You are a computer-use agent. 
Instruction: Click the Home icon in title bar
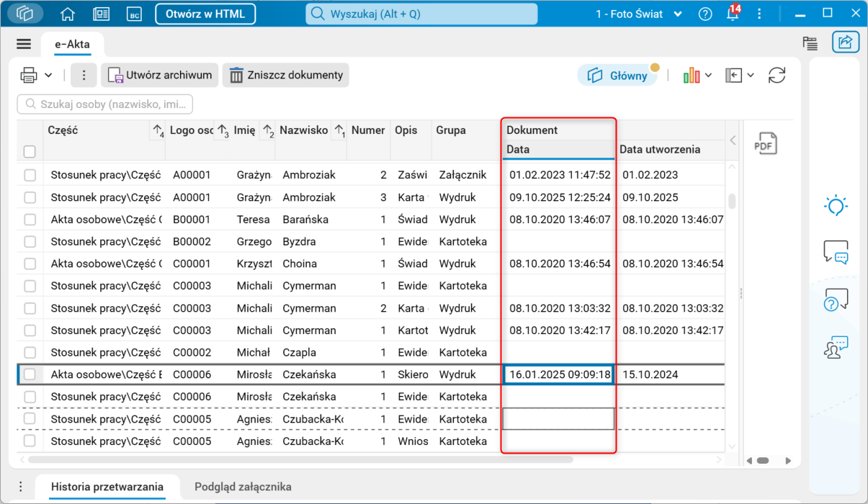pos(68,14)
